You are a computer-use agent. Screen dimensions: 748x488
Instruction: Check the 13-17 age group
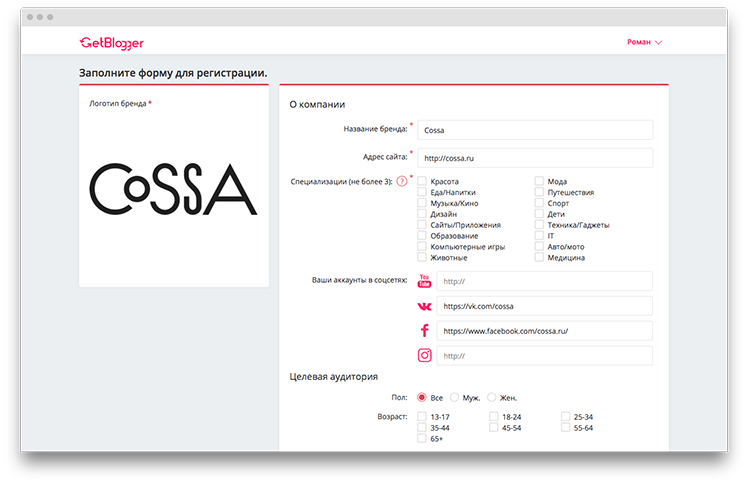click(422, 416)
